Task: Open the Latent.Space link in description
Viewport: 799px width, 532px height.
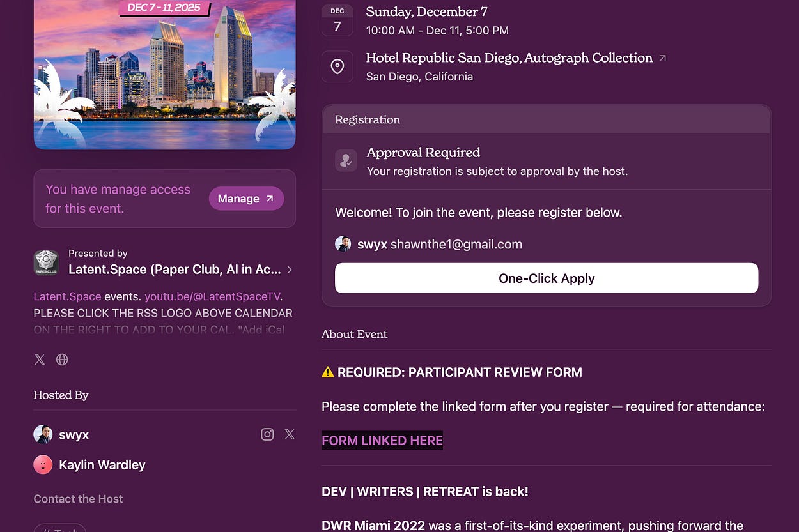Action: coord(67,296)
